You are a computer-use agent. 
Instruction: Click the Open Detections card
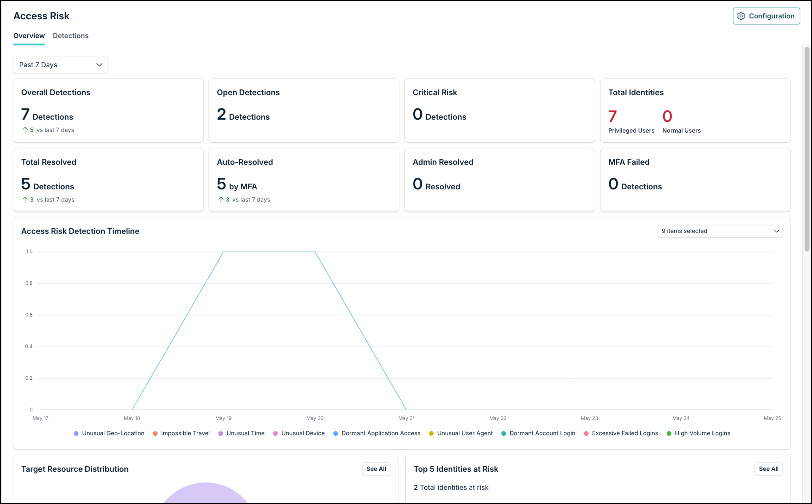point(304,110)
